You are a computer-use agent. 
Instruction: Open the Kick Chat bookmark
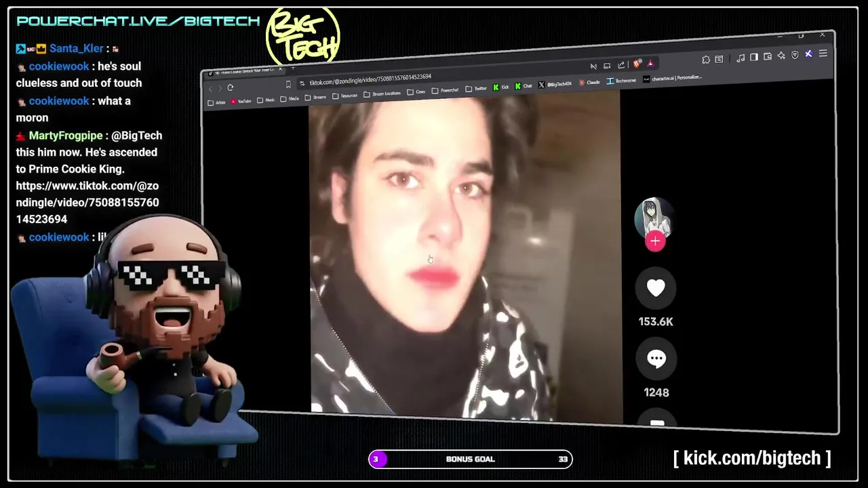tap(523, 86)
